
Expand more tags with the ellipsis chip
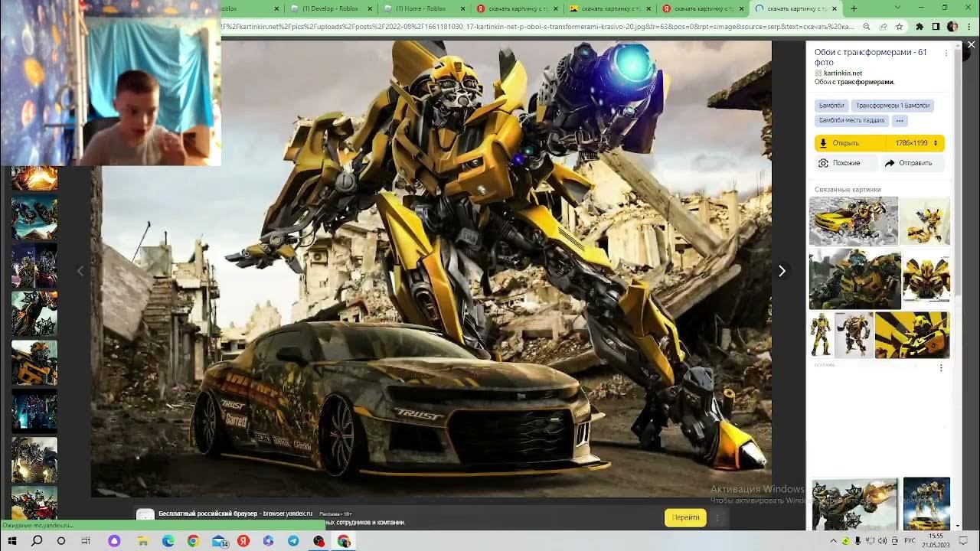tap(900, 120)
